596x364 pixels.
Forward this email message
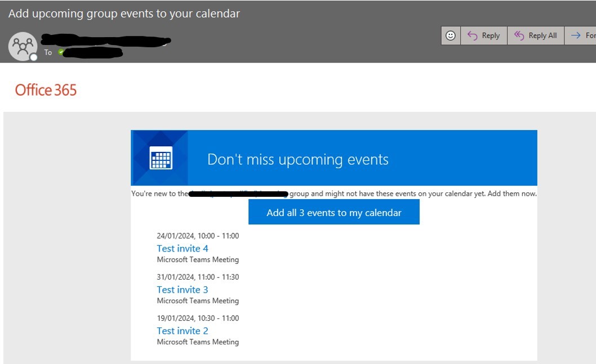[580, 35]
